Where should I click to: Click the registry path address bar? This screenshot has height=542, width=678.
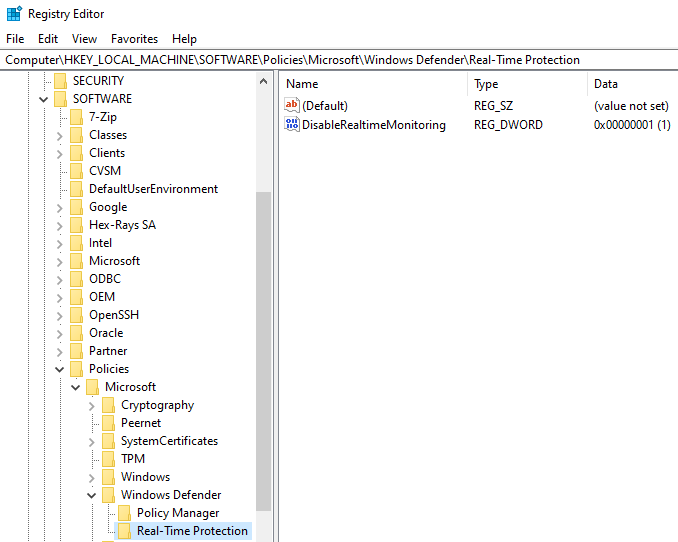(339, 60)
